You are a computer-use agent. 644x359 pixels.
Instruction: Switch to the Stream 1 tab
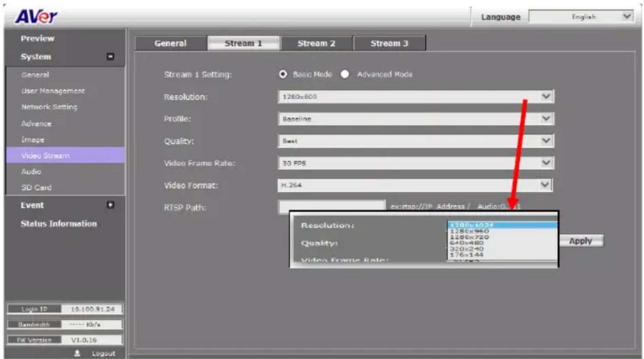[244, 44]
